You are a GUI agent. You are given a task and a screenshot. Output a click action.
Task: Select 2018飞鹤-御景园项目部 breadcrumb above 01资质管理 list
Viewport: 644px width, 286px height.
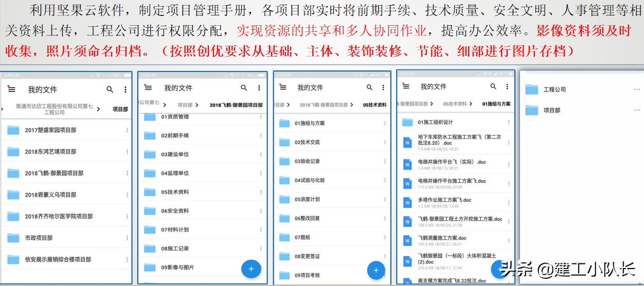click(x=236, y=105)
